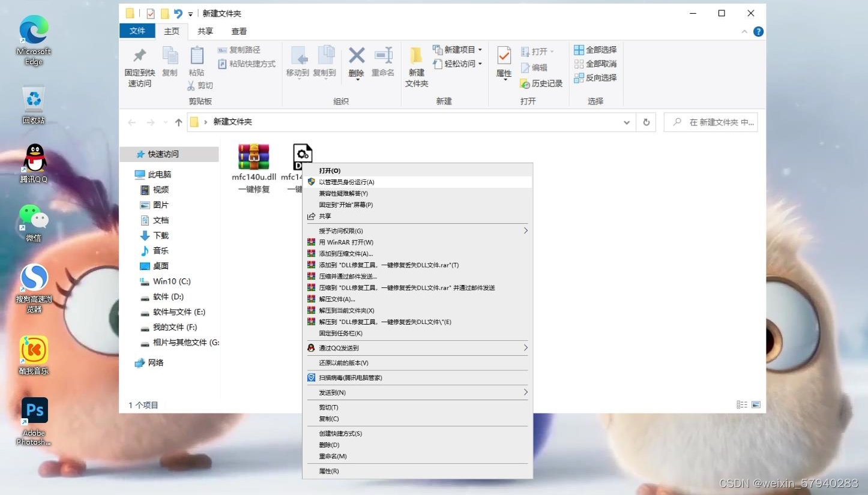Viewport: 868px width, 495px height.
Task: Click the search box for 新建文件夹
Action: pos(711,122)
